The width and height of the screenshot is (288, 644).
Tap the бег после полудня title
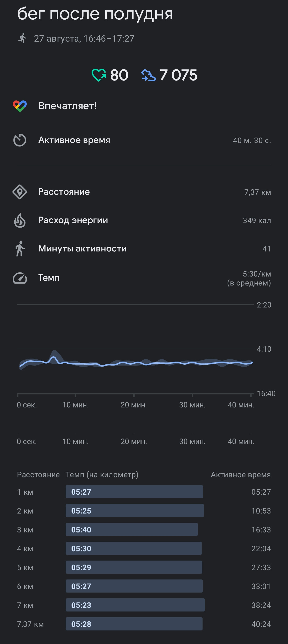pos(95,14)
